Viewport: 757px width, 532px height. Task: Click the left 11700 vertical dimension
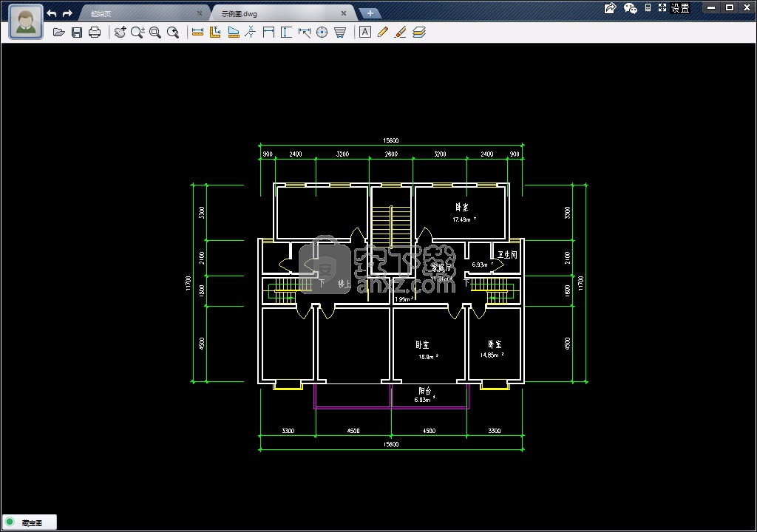188,284
